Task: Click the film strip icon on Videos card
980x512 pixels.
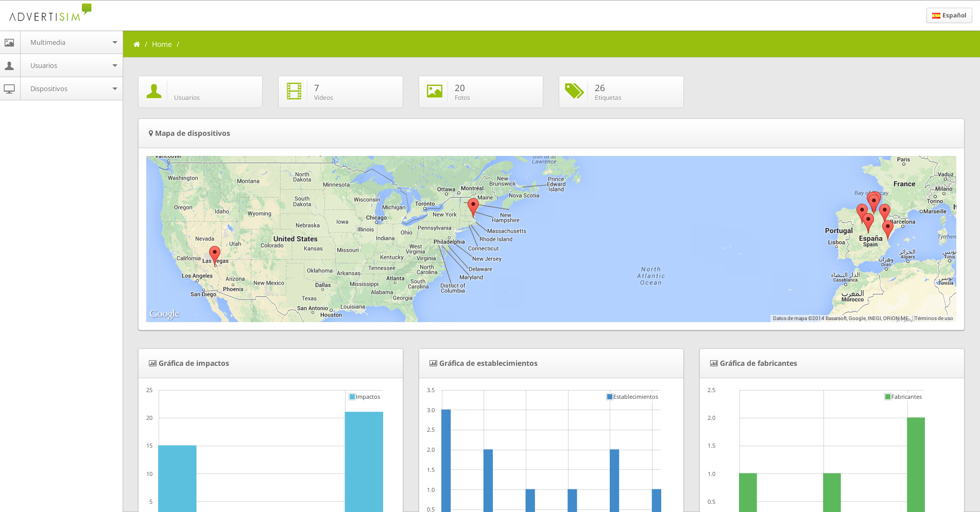Action: tap(294, 91)
